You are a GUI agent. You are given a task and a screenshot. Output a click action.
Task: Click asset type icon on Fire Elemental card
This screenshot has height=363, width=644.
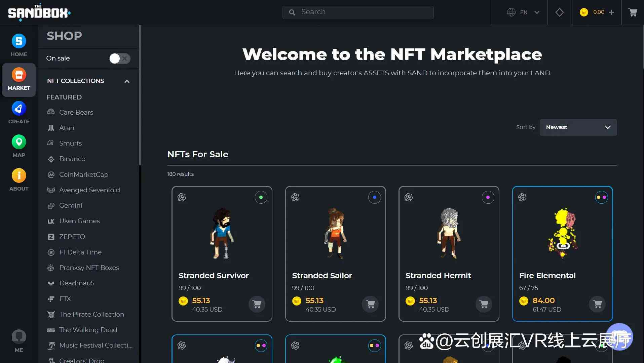click(x=522, y=197)
